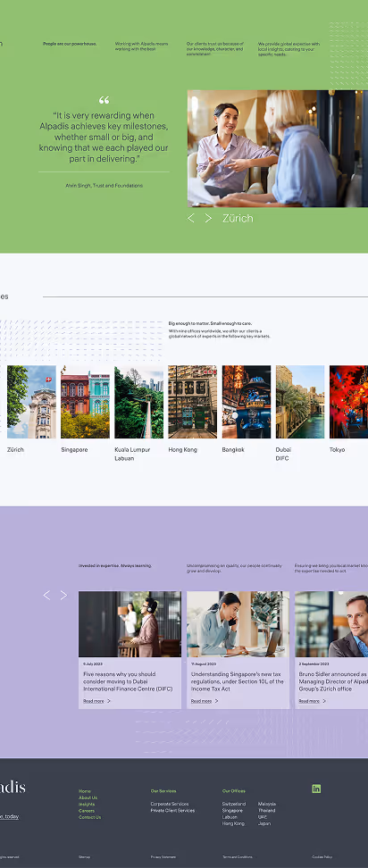Open the Thailand office footer link
The width and height of the screenshot is (368, 868).
[267, 811]
